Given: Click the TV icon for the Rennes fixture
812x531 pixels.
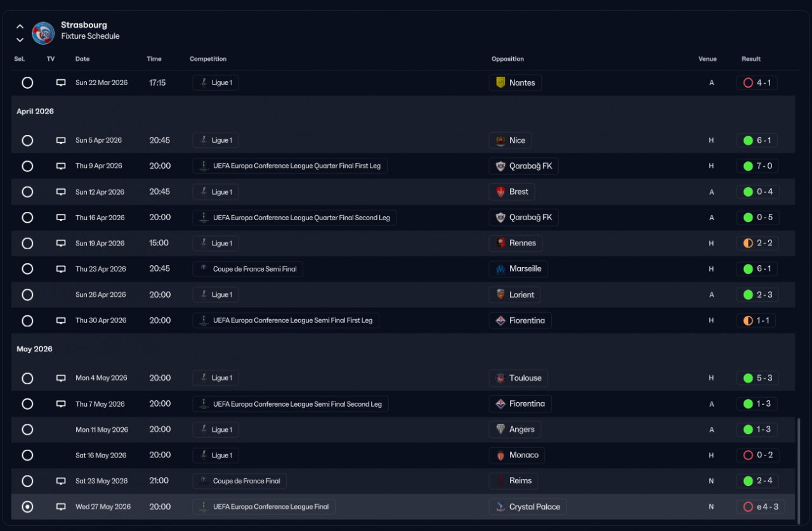Looking at the screenshot, I should point(61,243).
